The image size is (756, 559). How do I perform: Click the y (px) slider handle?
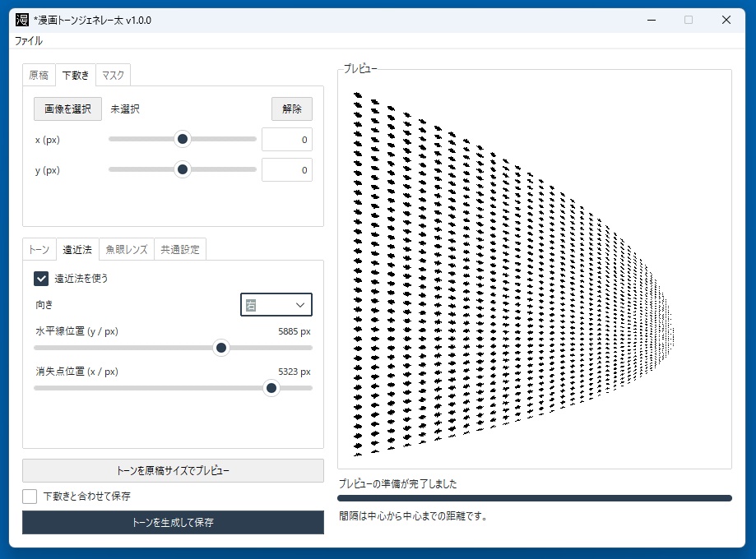(183, 169)
